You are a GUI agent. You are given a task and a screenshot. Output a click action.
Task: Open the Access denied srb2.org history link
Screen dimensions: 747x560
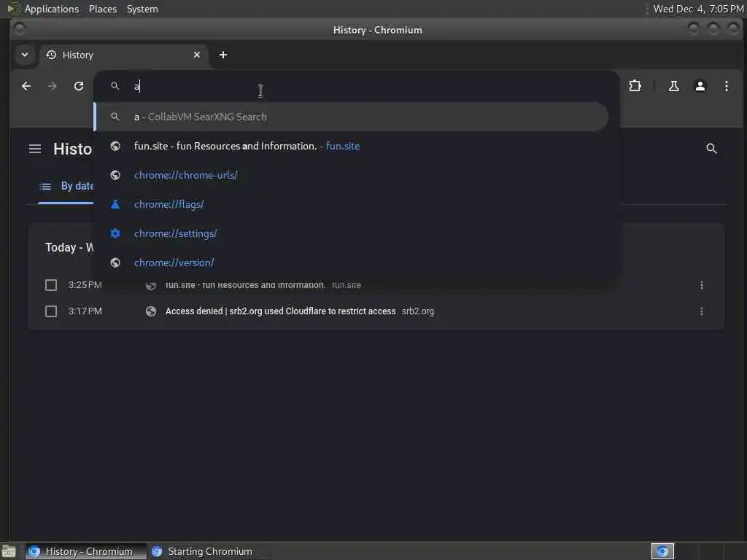coord(280,311)
